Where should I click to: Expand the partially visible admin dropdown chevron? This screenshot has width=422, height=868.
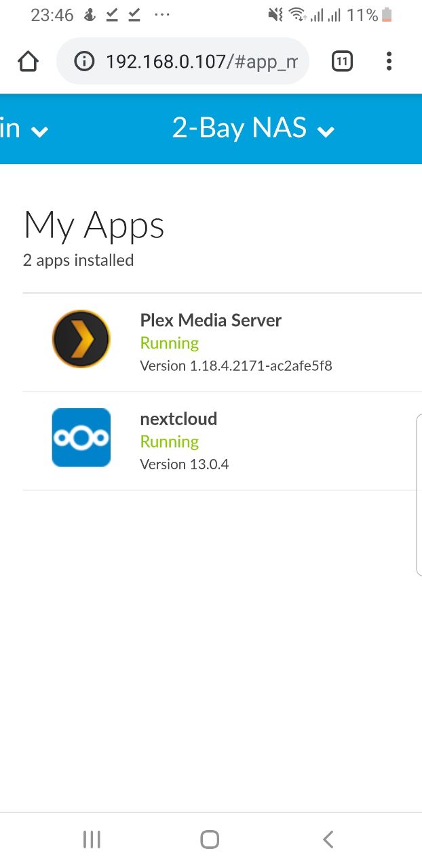[39, 132]
